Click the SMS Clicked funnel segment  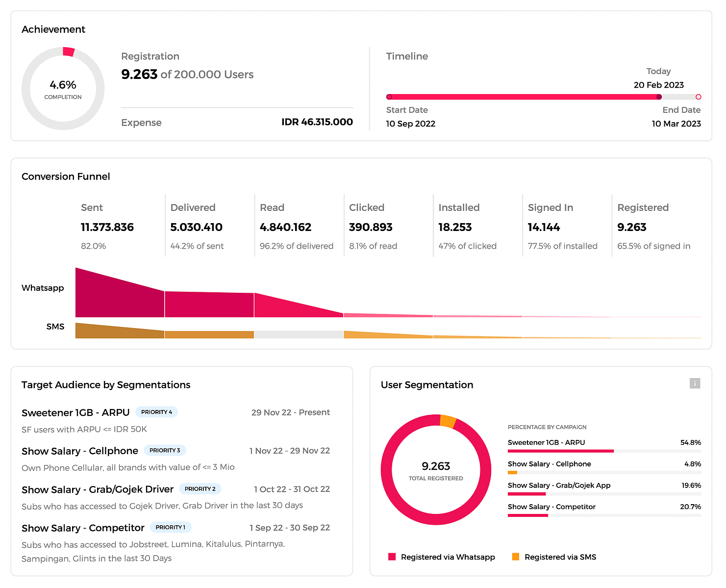[x=388, y=335]
